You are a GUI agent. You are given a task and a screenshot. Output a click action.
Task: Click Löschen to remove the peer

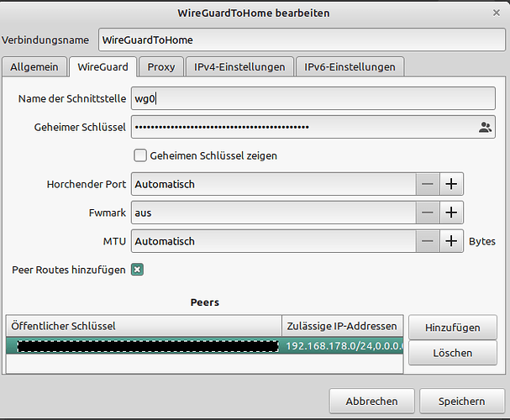[x=453, y=353]
